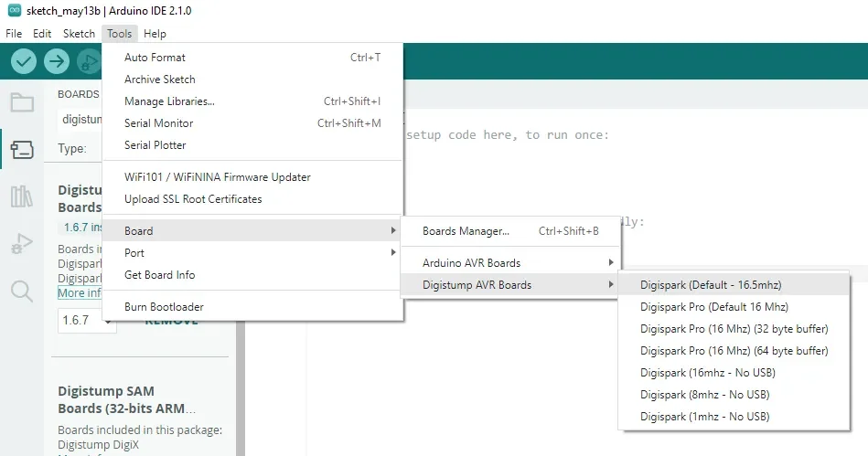Select Digispark (1mhz - No USB) board

click(734, 417)
